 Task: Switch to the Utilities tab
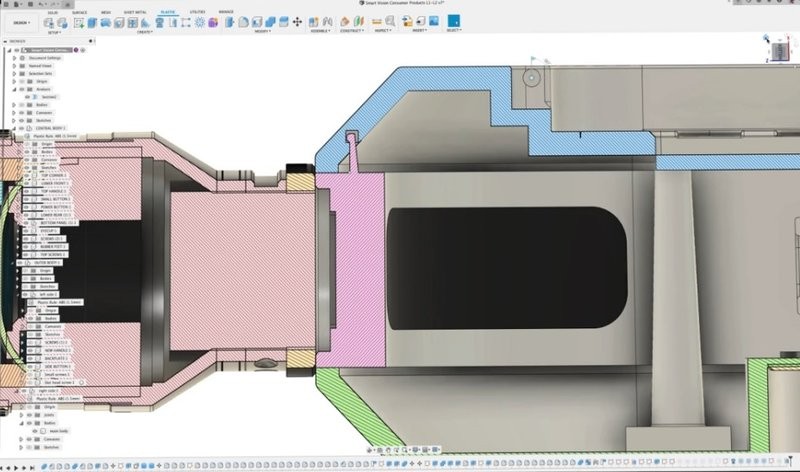click(x=198, y=11)
